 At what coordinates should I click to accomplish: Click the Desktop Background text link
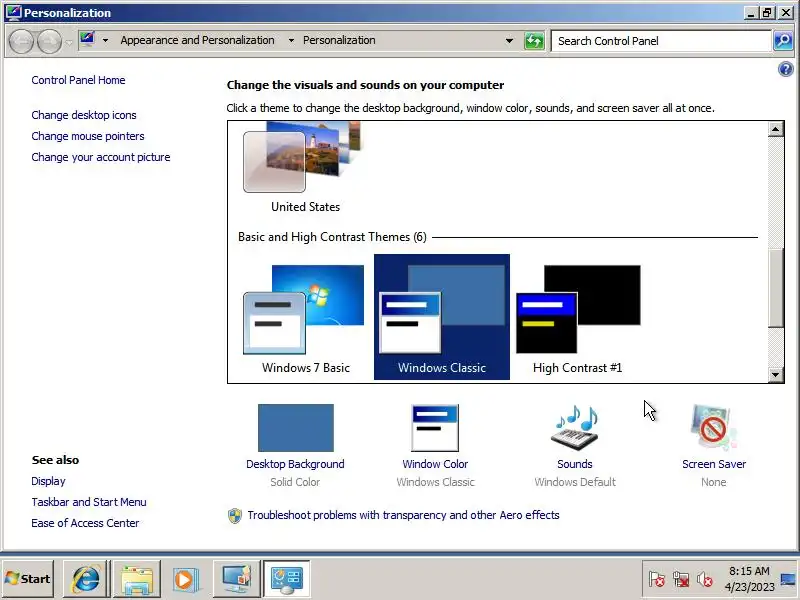[295, 464]
